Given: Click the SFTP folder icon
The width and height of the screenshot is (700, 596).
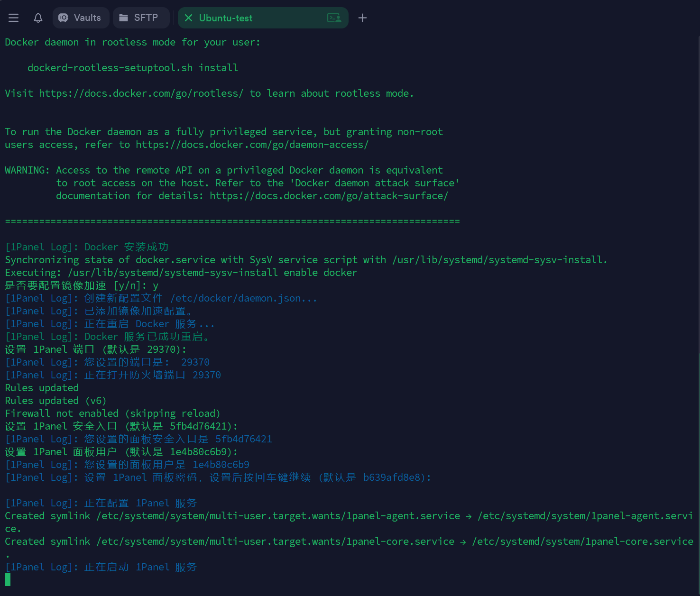Looking at the screenshot, I should tap(123, 18).
